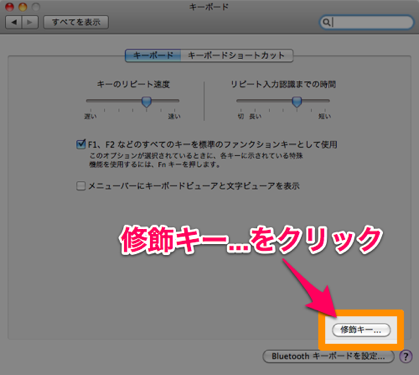
Task: Click the 切 label under delay slider
Action: (241, 116)
